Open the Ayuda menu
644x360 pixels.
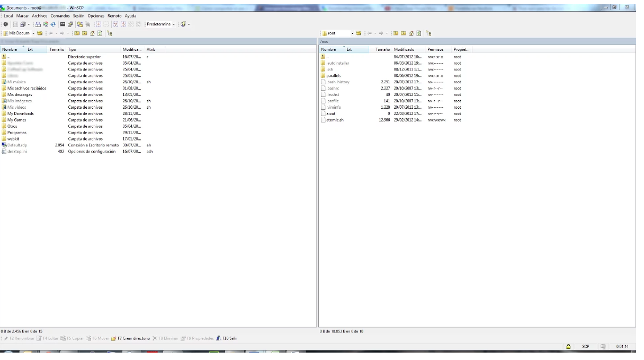point(130,16)
